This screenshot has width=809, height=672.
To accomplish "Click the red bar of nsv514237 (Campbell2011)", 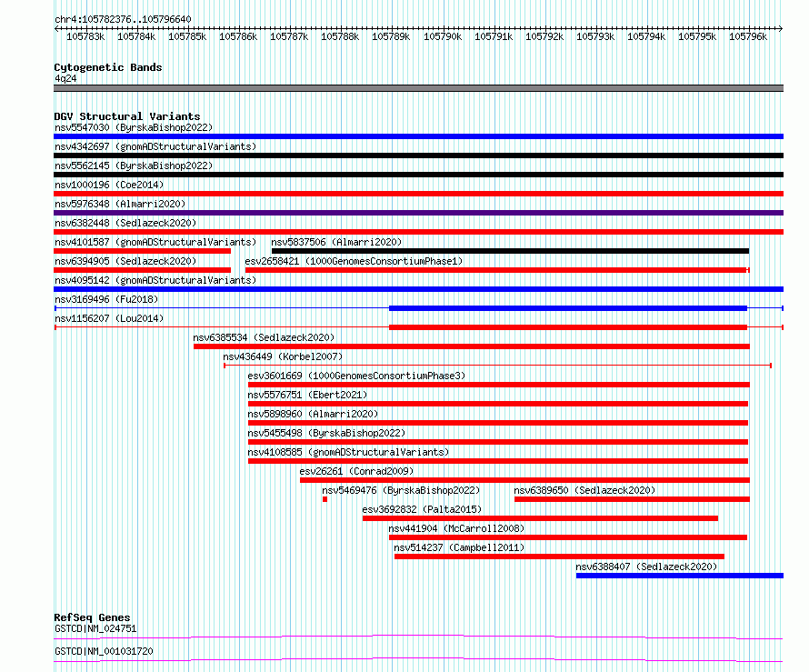I will (x=559, y=557).
